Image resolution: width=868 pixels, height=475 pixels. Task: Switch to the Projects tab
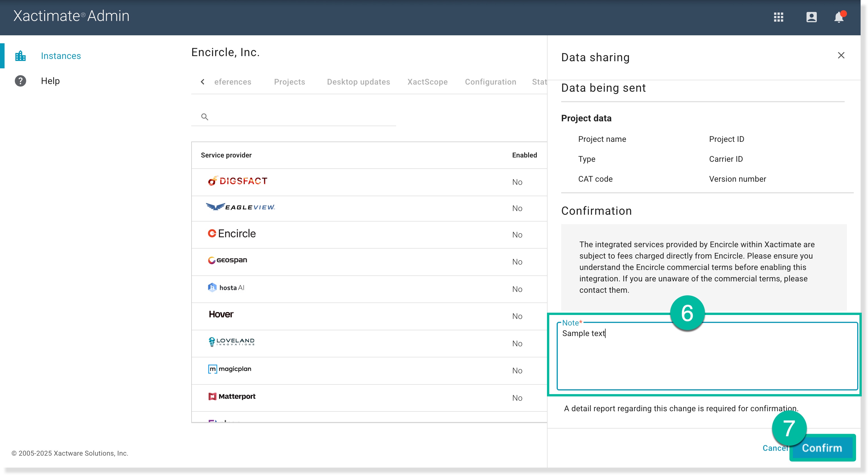click(289, 82)
